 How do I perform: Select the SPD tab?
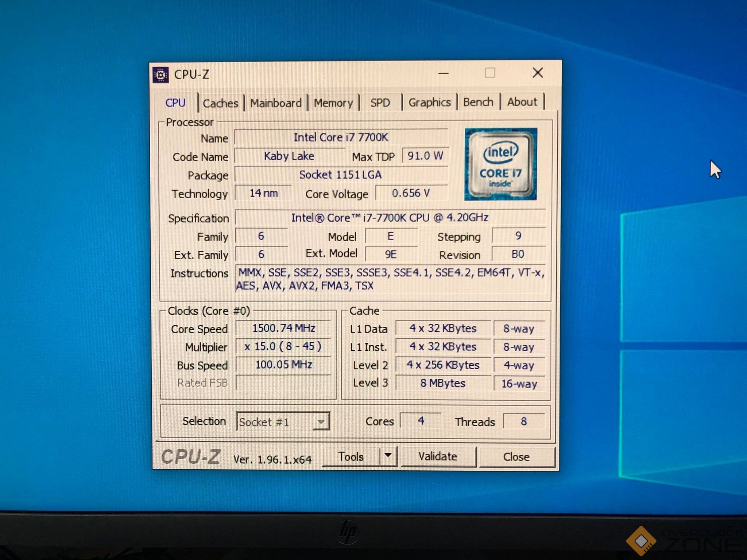pos(380,102)
